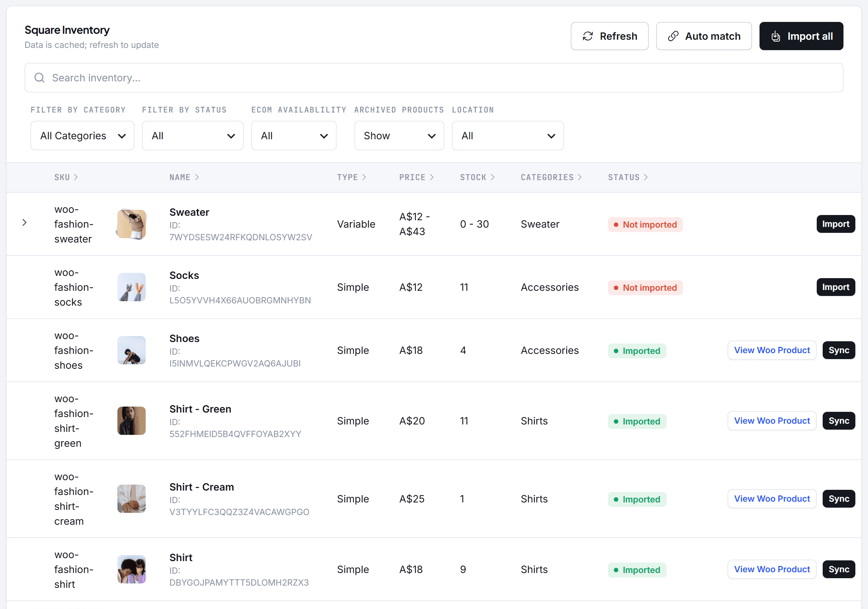This screenshot has width=868, height=609.
Task: Sync the woo-fashion-shirt product
Action: pyautogui.click(x=839, y=569)
